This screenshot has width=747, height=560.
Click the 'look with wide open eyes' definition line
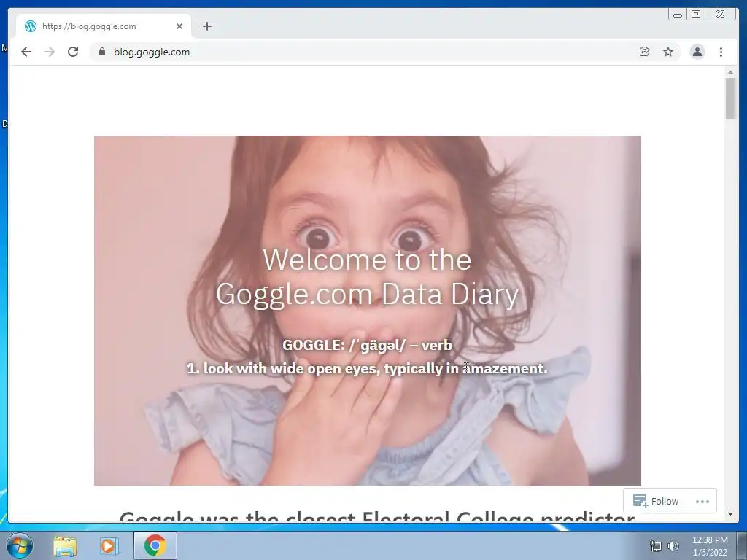pos(368,368)
